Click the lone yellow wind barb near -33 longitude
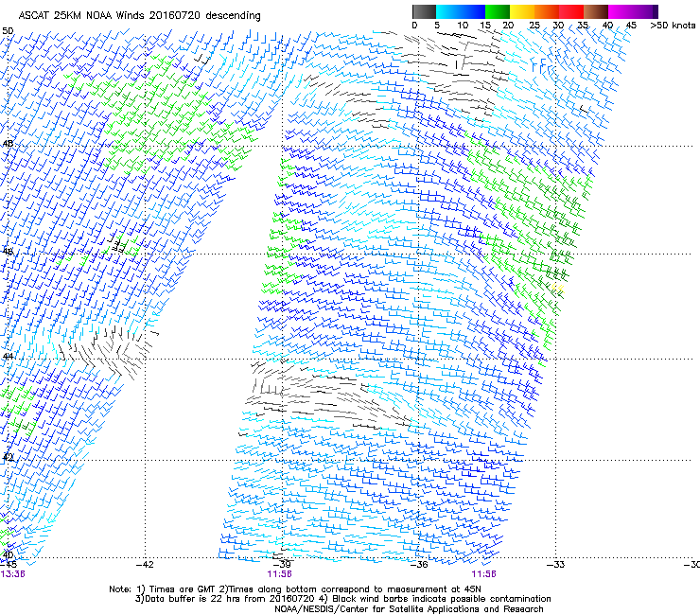700x615 pixels. pyautogui.click(x=558, y=289)
